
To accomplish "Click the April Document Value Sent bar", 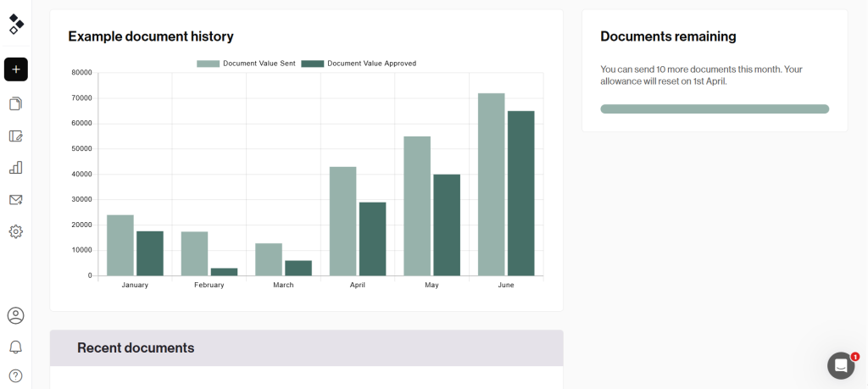I will [342, 221].
